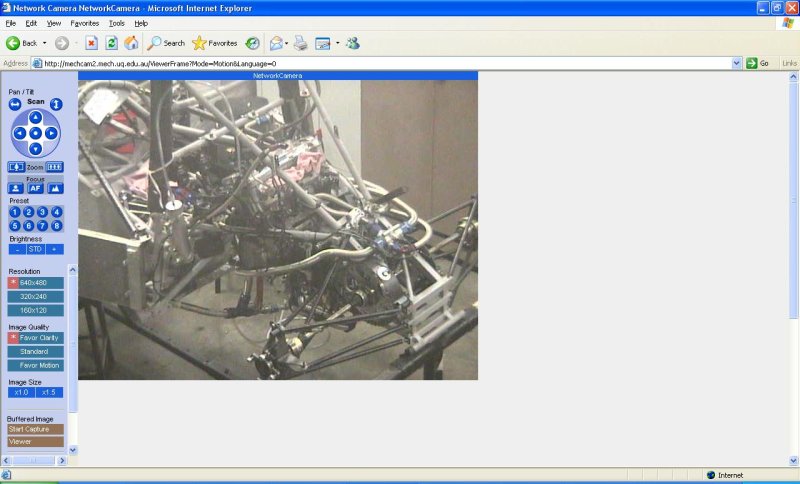This screenshot has width=800, height=484.
Task: Click the AF auto focus button
Action: pos(35,188)
